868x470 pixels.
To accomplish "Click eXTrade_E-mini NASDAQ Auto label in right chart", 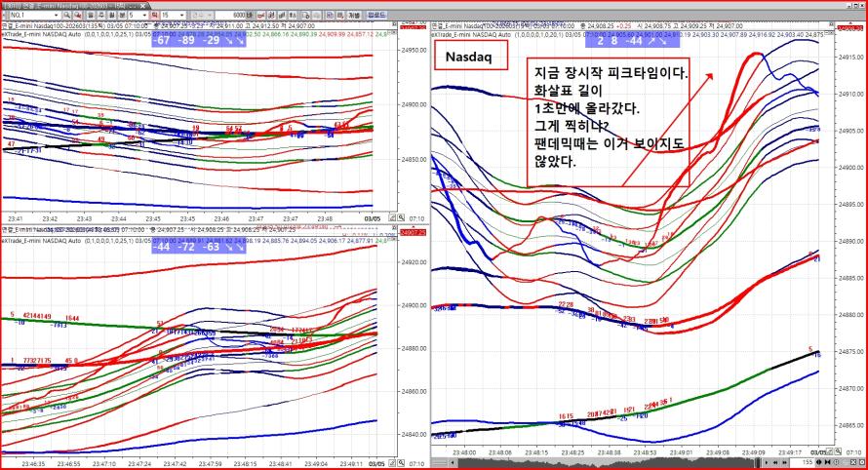I will coord(472,34).
